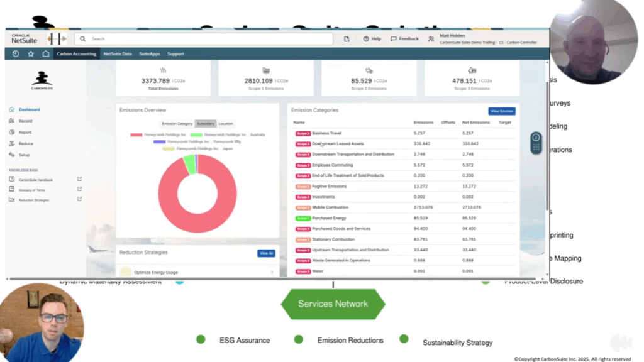The width and height of the screenshot is (644, 362).
Task: Click the green Services Network hexagon on the slide
Action: point(333,304)
